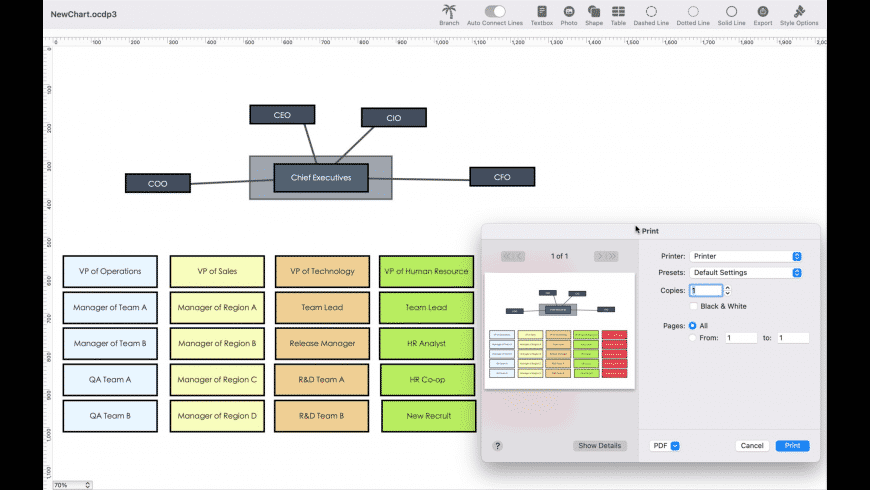
Task: Click the From page number field
Action: tap(741, 337)
